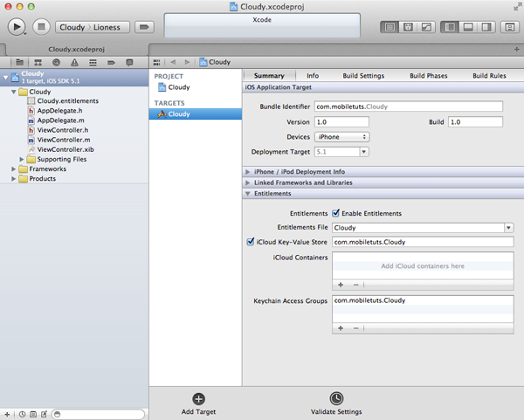Remove a Keychain Access Group

tap(356, 328)
